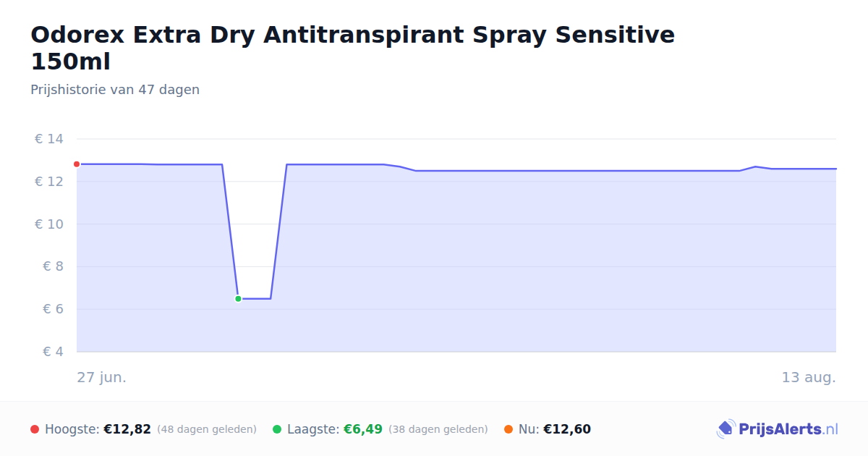Image resolution: width=868 pixels, height=456 pixels.
Task: Click the € 12 axis label
Action: pyautogui.click(x=49, y=182)
